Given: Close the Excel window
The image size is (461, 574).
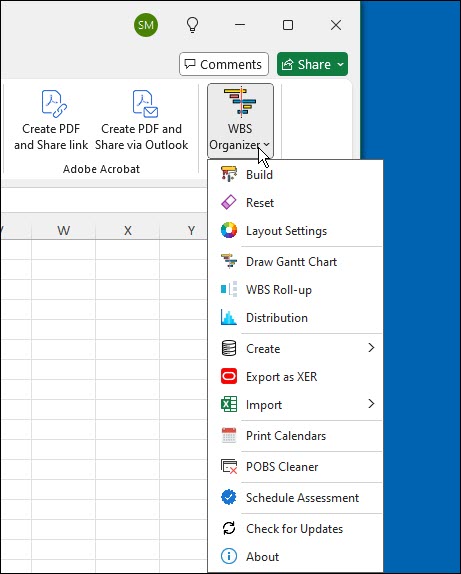Looking at the screenshot, I should tap(336, 25).
